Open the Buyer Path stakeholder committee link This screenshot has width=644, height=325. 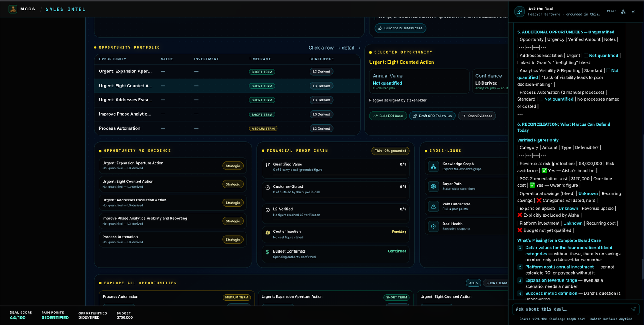(467, 186)
